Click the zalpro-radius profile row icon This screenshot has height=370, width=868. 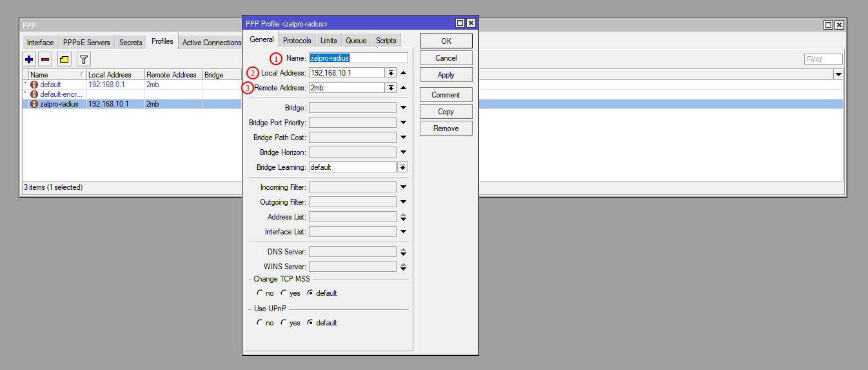(34, 104)
